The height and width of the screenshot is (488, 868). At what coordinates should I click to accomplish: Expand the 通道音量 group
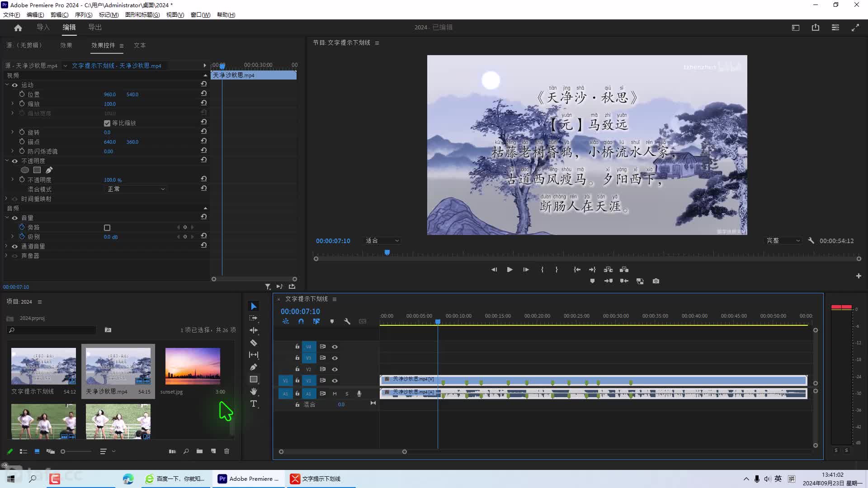pos(6,246)
